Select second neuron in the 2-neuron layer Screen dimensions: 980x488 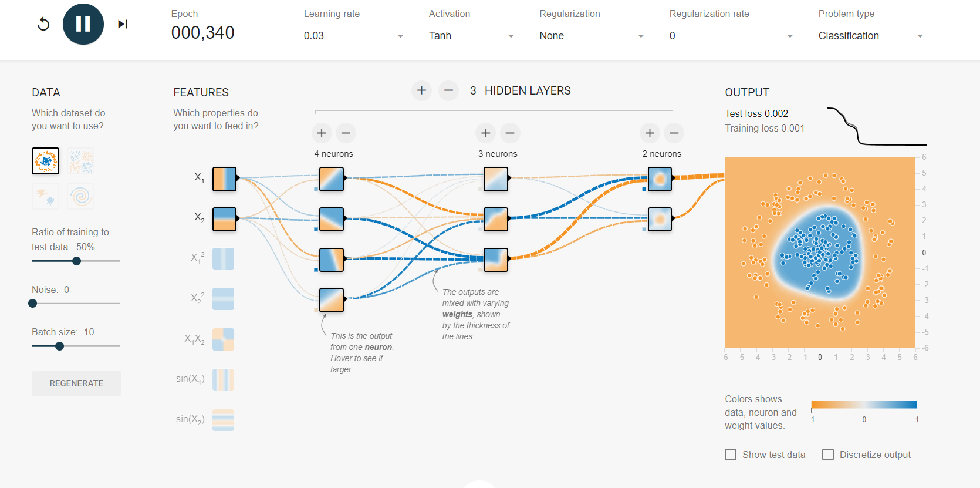coord(660,219)
